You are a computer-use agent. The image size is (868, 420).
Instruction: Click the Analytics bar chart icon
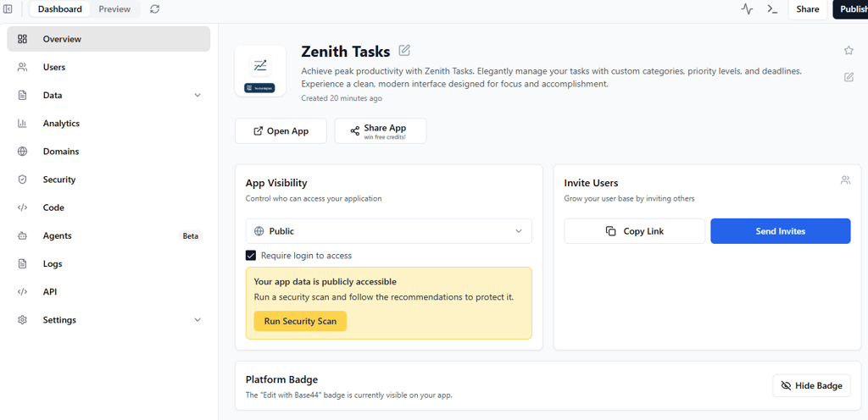22,124
